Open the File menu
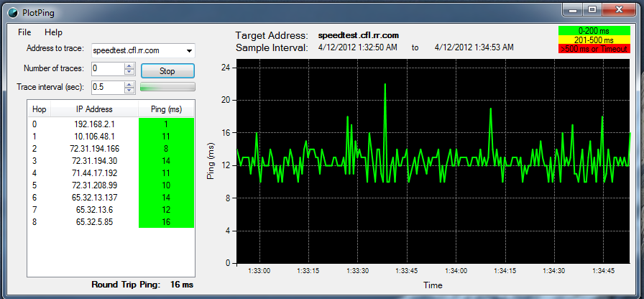Image resolution: width=644 pixels, height=299 pixels. pos(24,32)
